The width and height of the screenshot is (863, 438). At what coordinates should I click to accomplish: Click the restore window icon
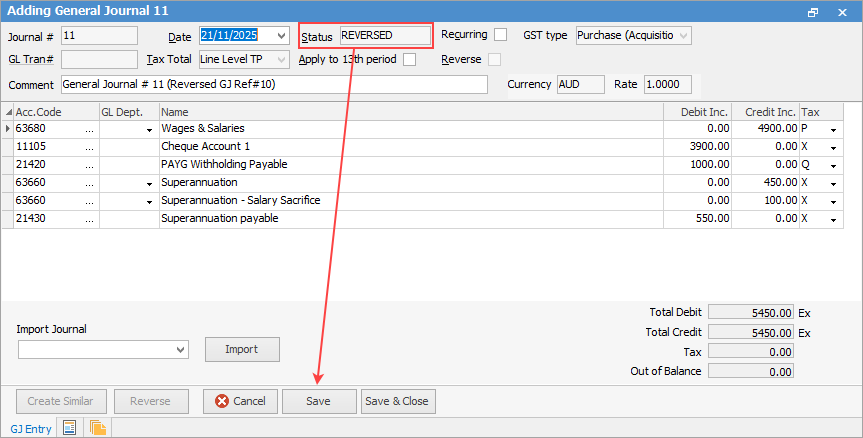pos(813,12)
